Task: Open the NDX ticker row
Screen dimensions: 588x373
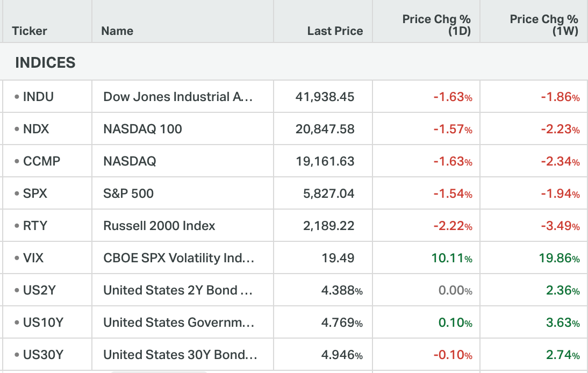Action: point(36,129)
